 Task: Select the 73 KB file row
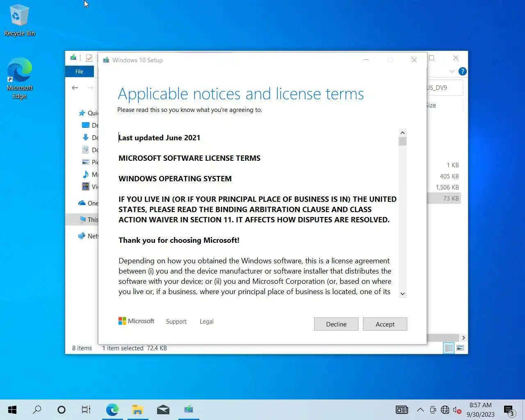coord(444,198)
